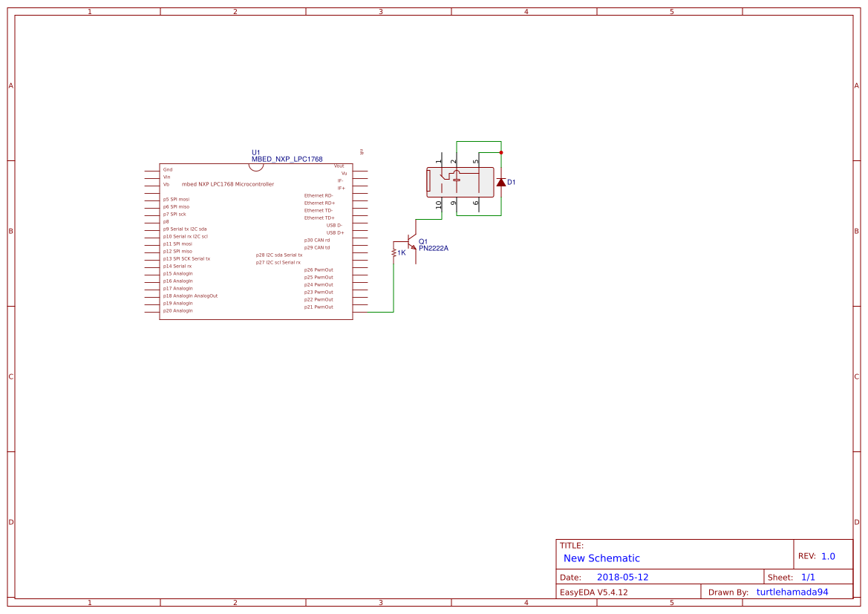868x614 pixels.
Task: Click the p21 PwmOut pin label
Action: click(321, 307)
